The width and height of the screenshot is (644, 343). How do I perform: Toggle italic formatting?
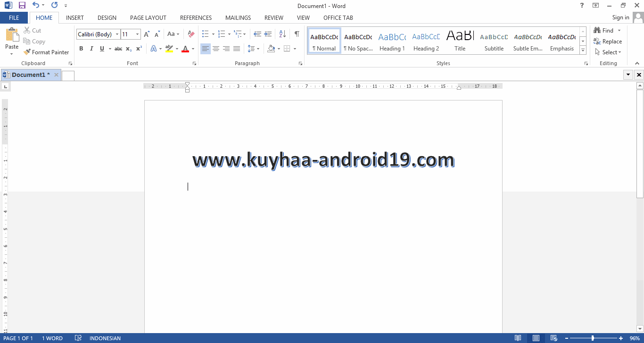tap(91, 49)
